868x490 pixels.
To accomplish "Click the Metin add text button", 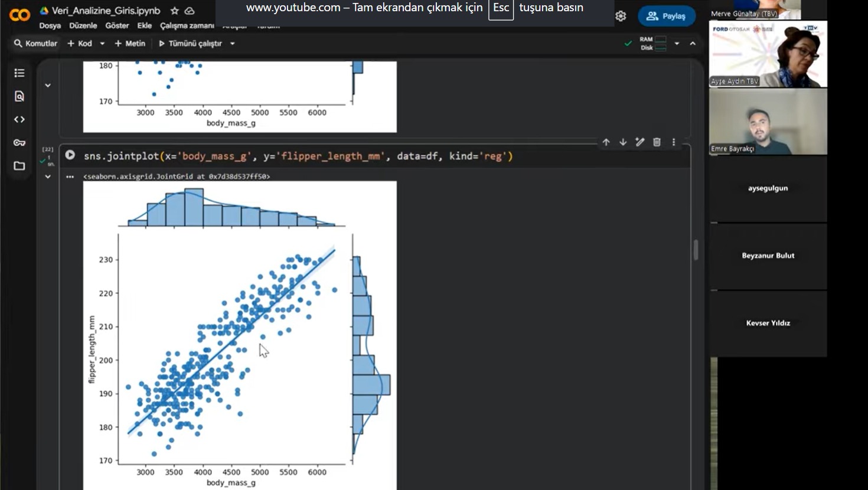I will tap(130, 44).
